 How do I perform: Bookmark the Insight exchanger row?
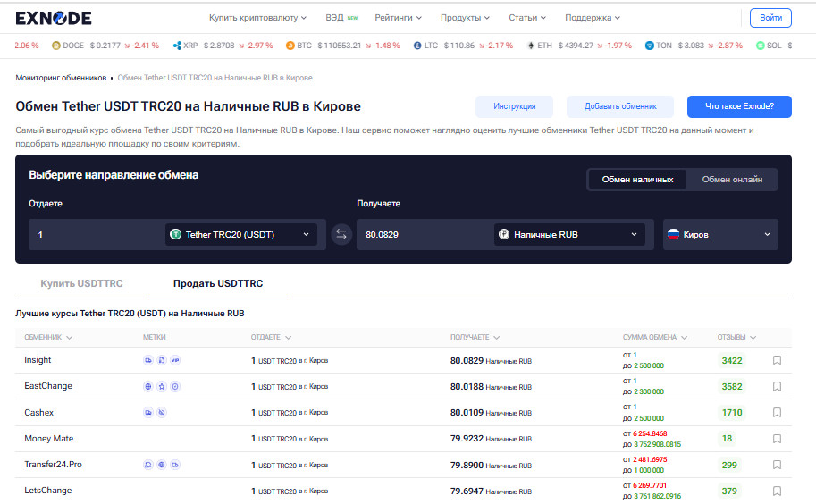coord(777,361)
